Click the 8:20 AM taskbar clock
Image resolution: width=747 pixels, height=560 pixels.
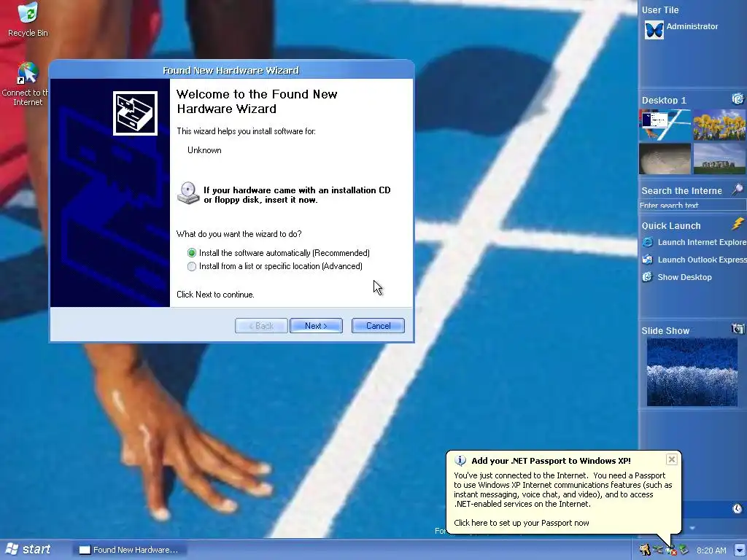tap(711, 551)
